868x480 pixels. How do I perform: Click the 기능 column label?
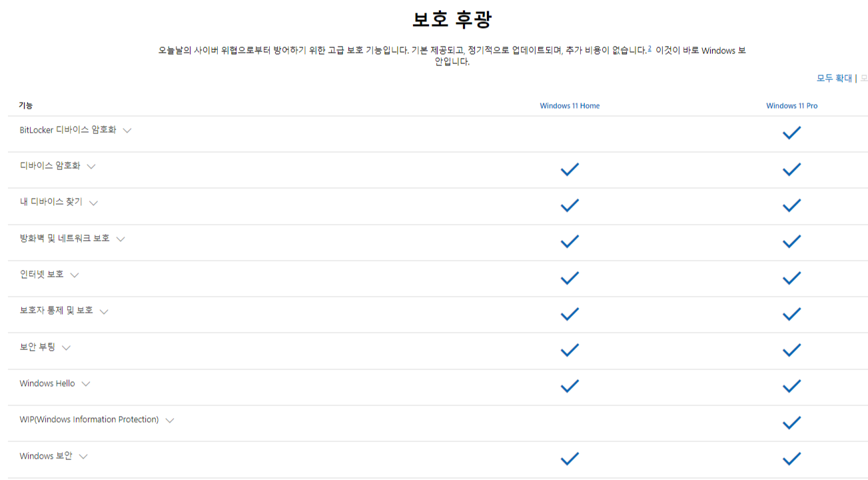pyautogui.click(x=26, y=105)
